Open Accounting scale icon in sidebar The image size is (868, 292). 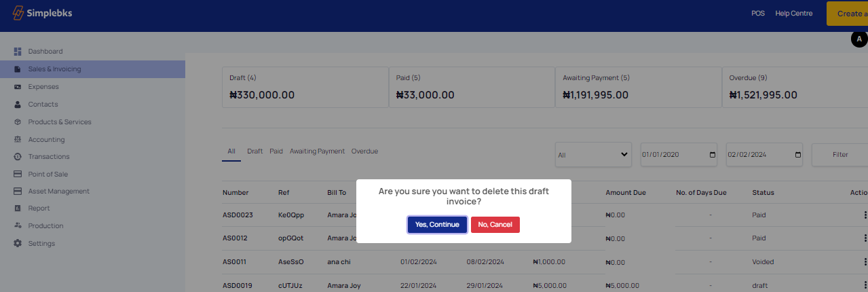point(18,139)
